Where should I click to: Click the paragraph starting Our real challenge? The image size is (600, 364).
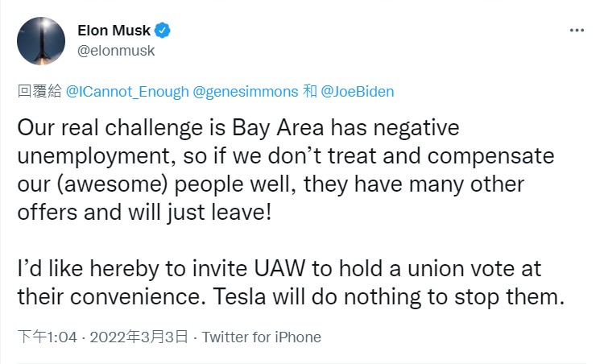[x=286, y=170]
